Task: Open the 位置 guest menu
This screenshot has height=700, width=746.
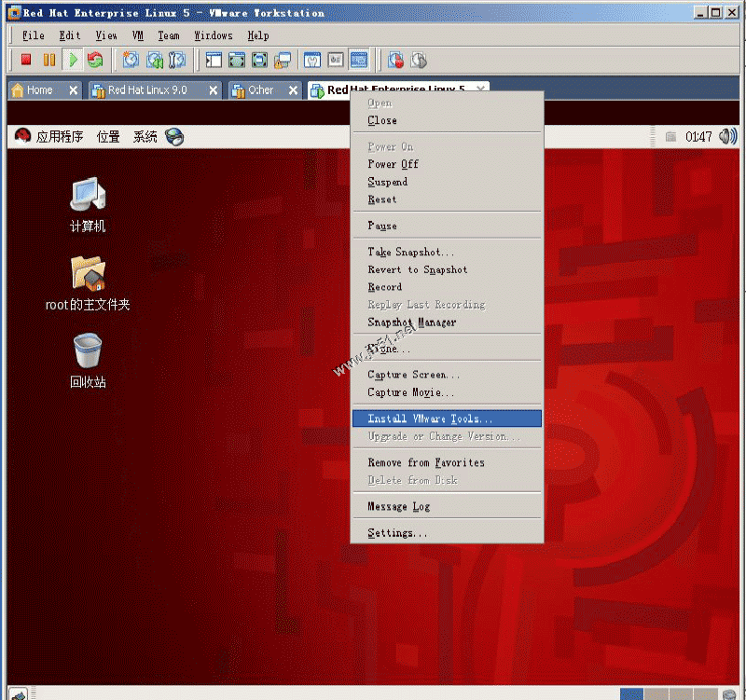Action: coord(108,137)
